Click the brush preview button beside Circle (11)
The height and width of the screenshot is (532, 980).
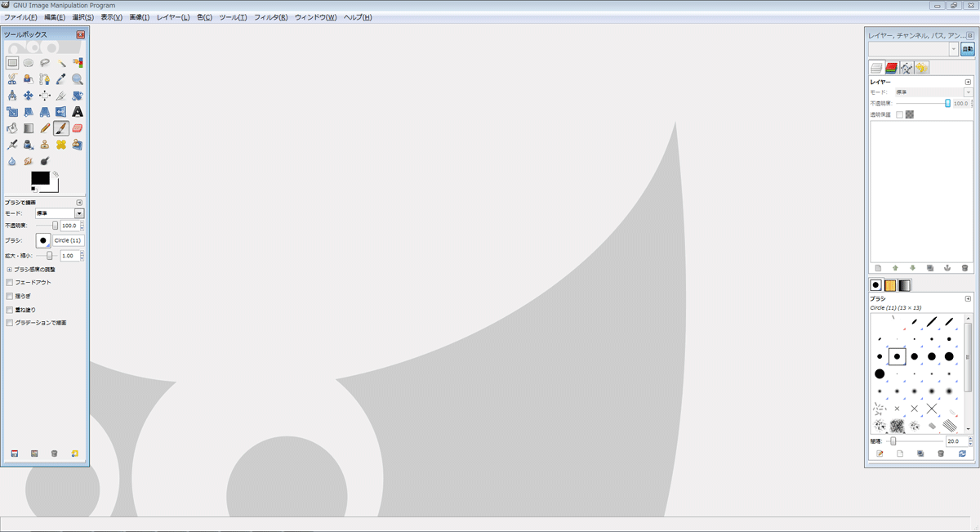tap(43, 240)
